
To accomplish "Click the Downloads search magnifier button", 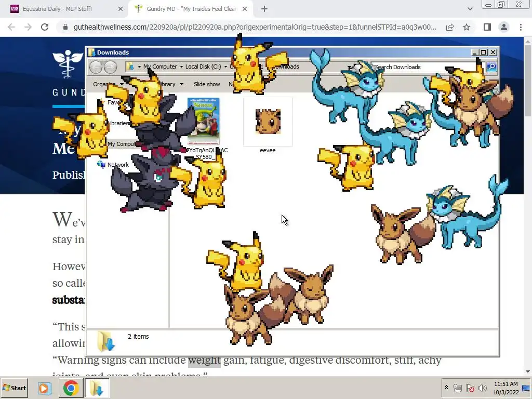I will point(491,67).
